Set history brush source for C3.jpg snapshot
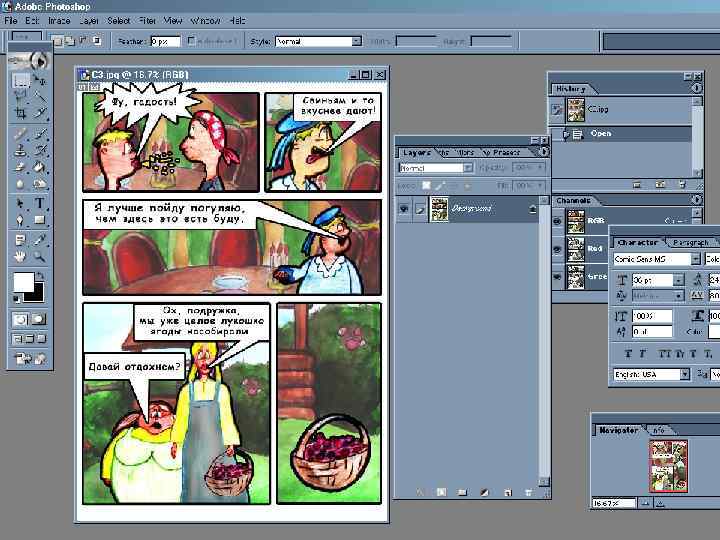Viewport: 720px width, 540px height. (557, 110)
